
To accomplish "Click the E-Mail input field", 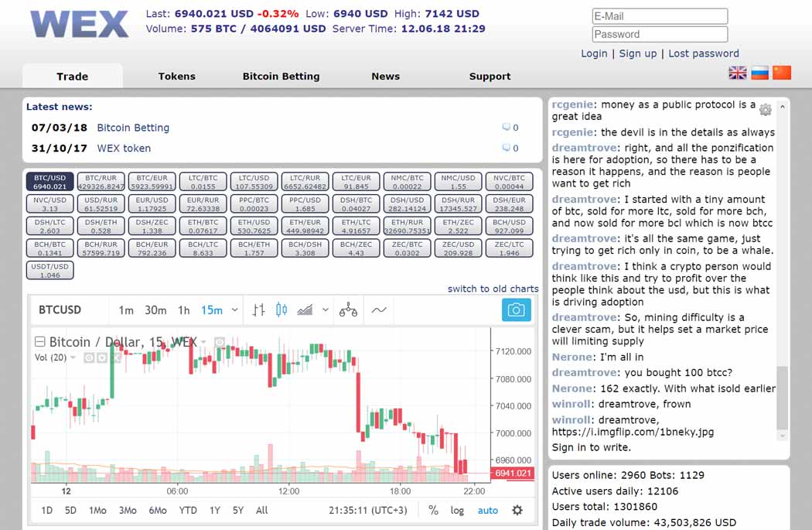I will 660,16.
